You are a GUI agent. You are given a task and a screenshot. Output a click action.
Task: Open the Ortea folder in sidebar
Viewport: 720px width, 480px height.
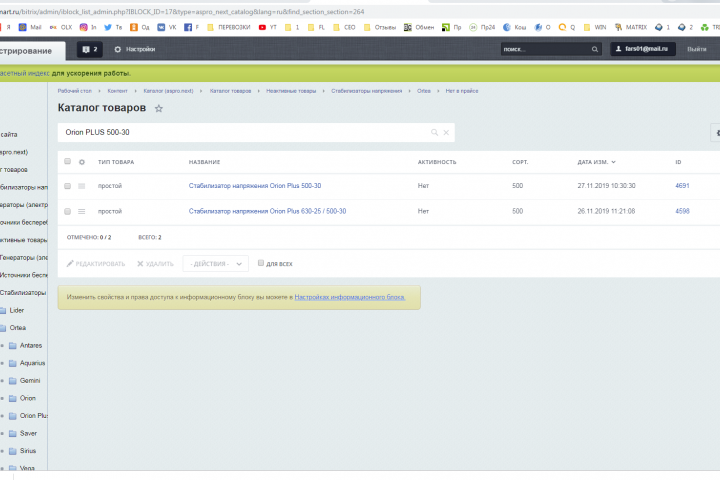(17, 328)
